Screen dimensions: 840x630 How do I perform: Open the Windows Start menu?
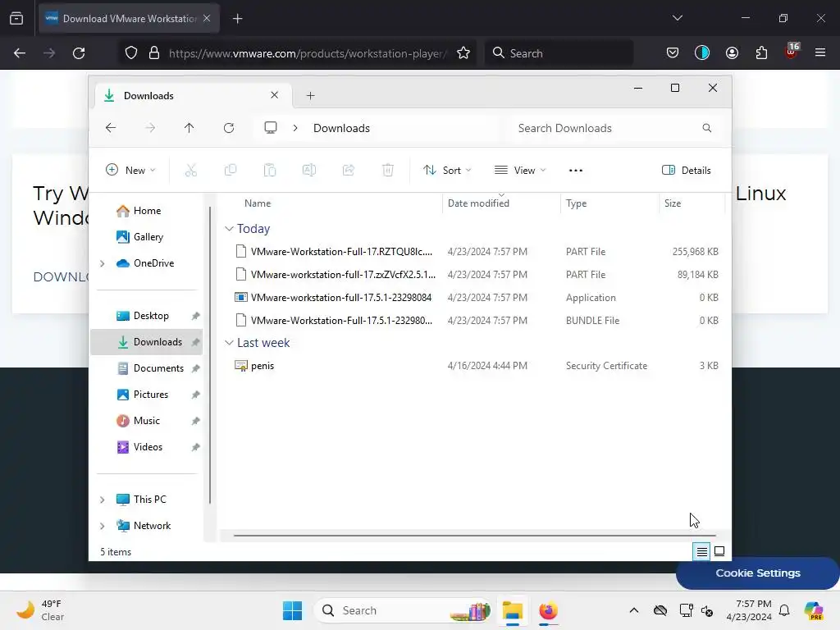292,610
